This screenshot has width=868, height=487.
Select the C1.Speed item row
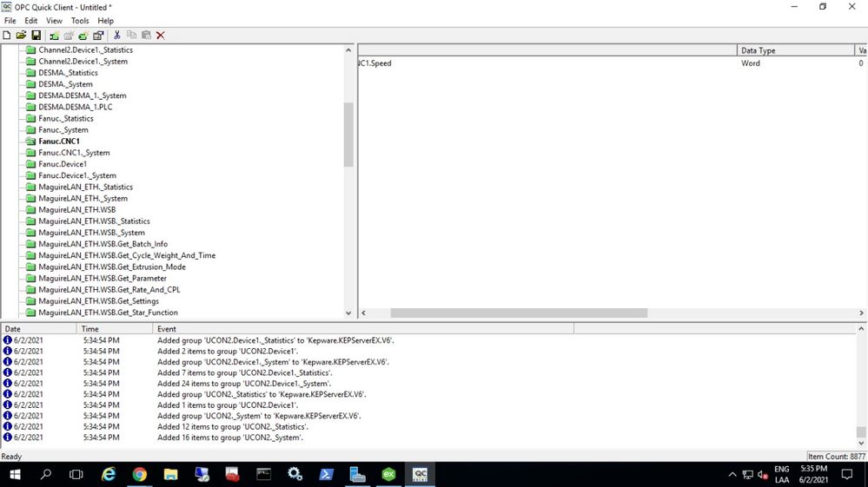click(613, 63)
